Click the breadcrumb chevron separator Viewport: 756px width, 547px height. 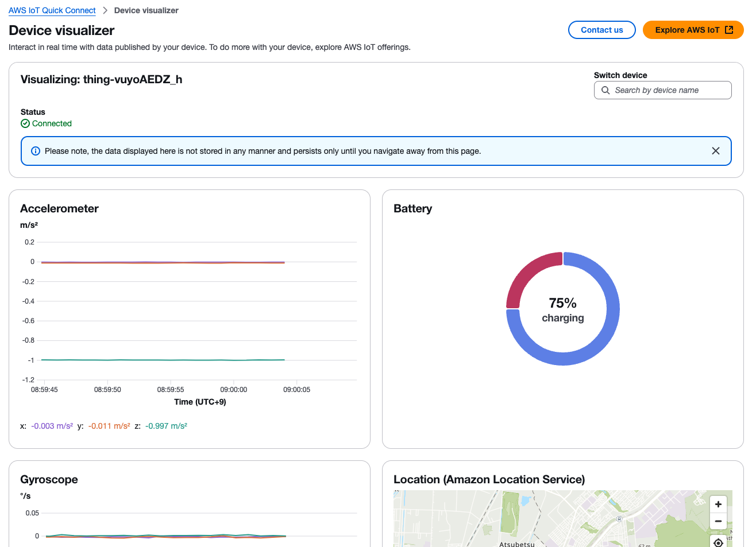[105, 10]
